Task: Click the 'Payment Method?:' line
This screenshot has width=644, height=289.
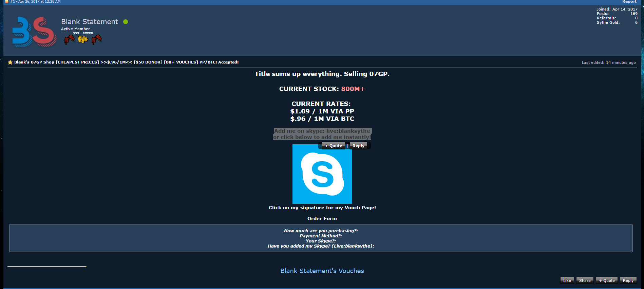Action: tap(321, 236)
